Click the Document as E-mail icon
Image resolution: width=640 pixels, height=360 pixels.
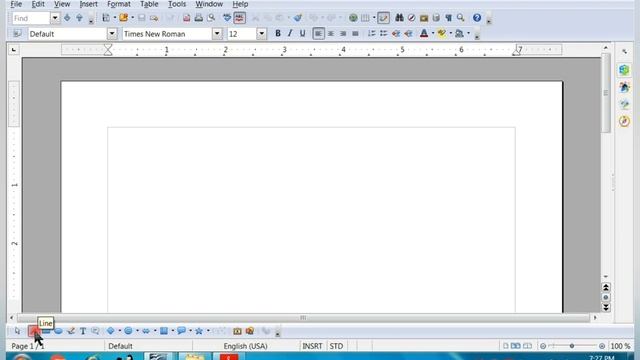click(154, 18)
